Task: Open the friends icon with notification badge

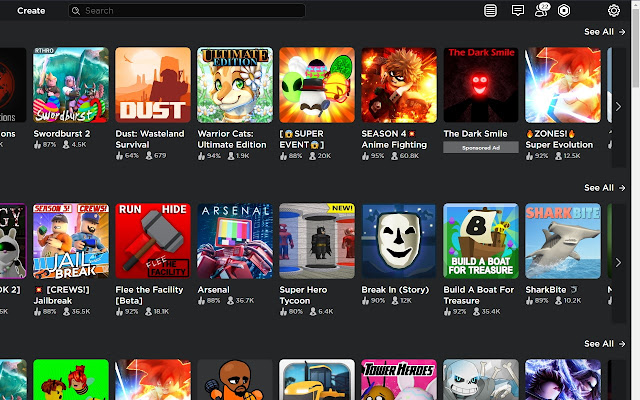Action: 542,10
